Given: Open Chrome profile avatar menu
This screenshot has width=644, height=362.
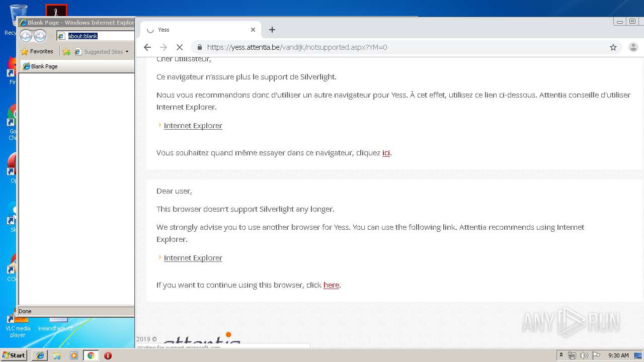Looking at the screenshot, I should coord(633,47).
